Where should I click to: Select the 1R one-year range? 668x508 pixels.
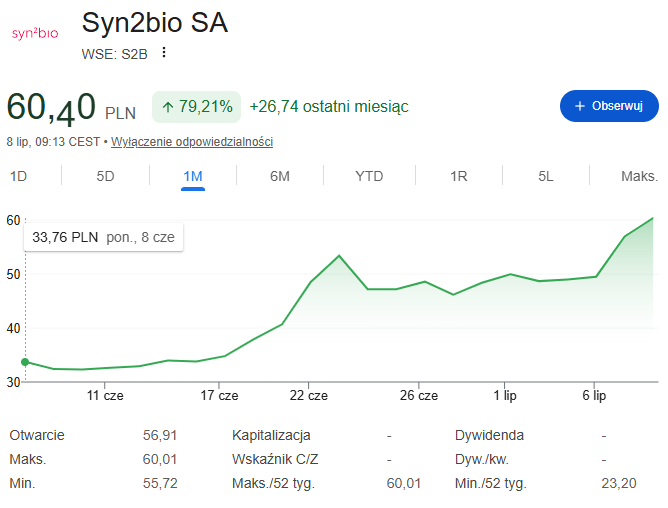point(459,176)
